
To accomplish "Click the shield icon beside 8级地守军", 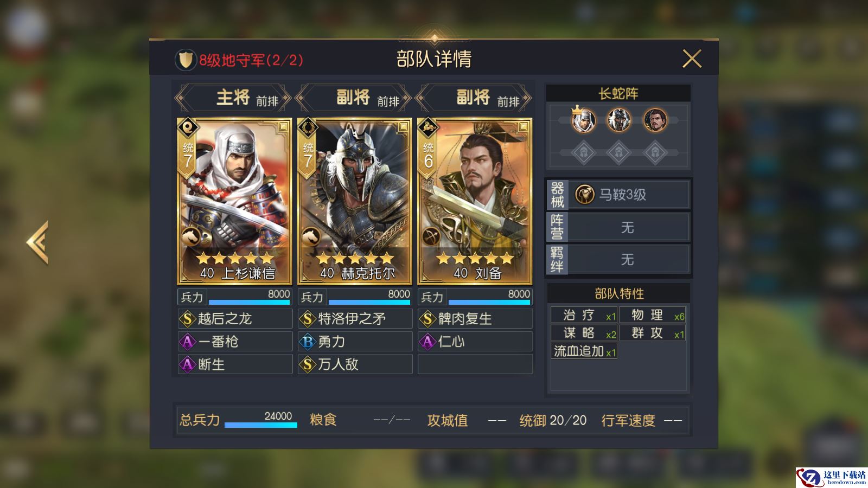I will click(186, 60).
